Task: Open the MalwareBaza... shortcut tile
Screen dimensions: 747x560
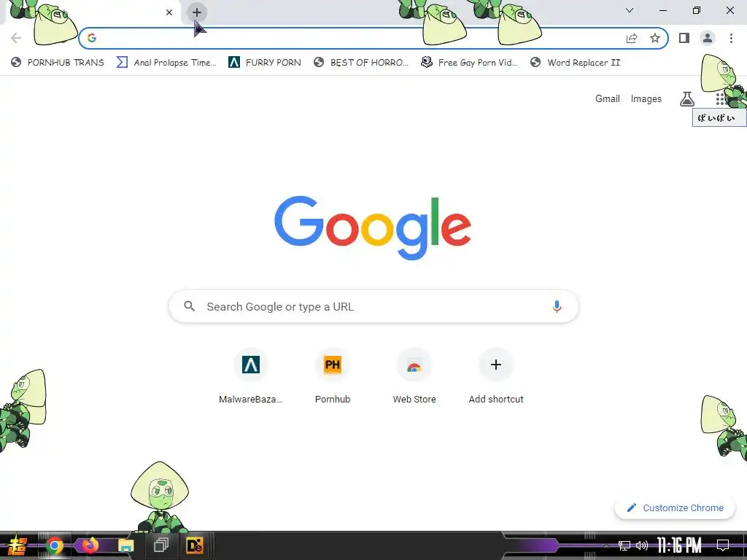Action: pos(251,377)
